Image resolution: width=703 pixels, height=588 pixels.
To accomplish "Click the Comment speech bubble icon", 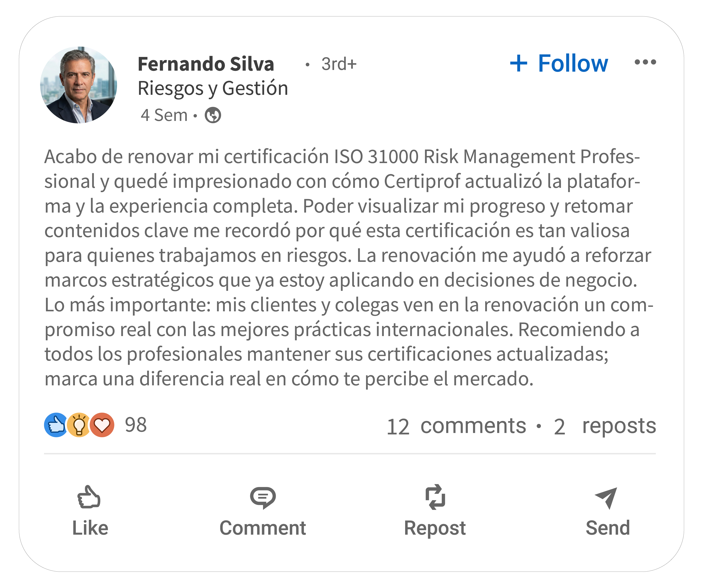I will (x=263, y=498).
